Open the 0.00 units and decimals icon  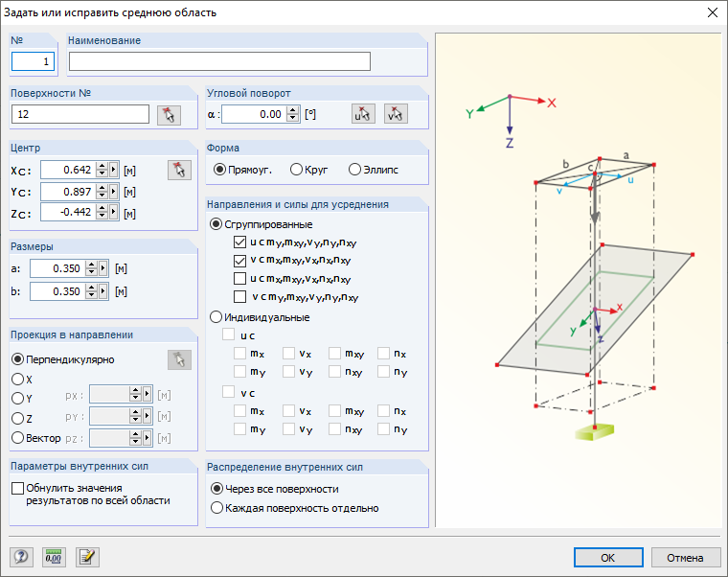[x=54, y=557]
